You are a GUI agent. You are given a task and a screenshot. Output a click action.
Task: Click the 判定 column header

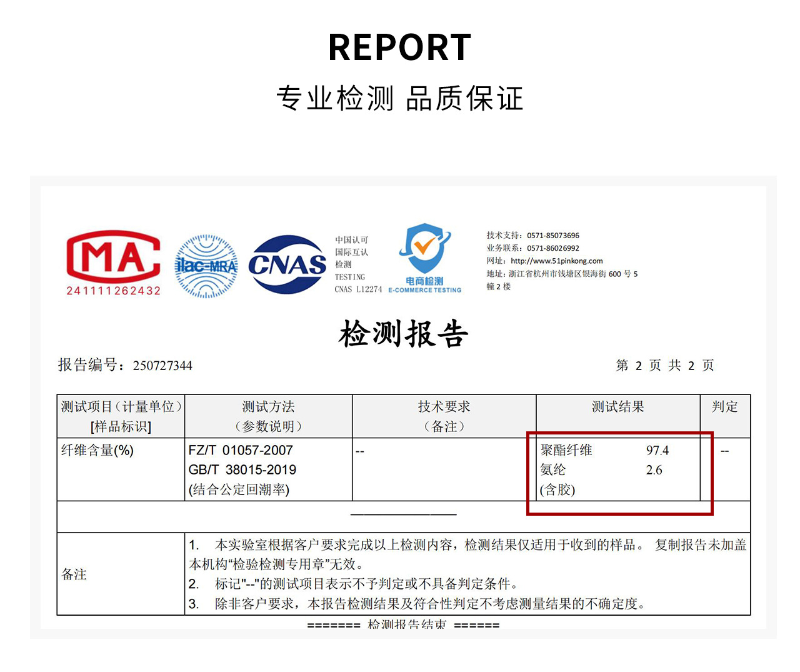click(x=724, y=407)
